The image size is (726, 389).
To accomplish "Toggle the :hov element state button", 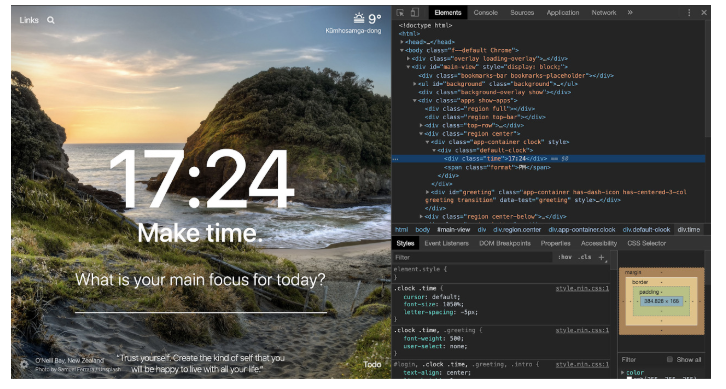I will pos(564,257).
